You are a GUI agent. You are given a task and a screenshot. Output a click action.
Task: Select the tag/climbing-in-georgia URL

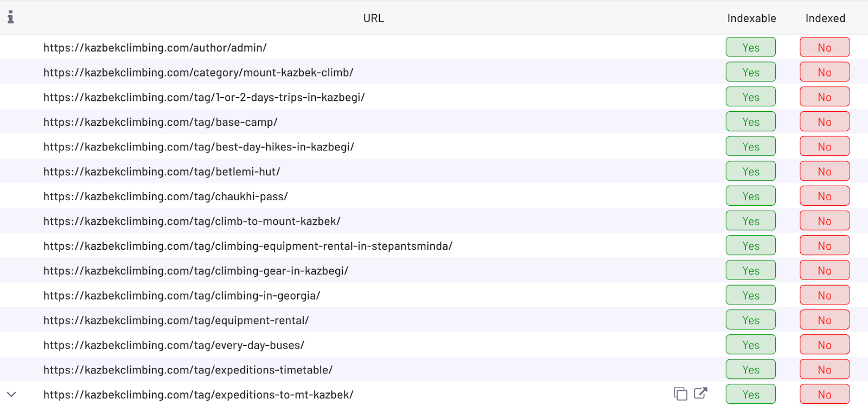182,296
